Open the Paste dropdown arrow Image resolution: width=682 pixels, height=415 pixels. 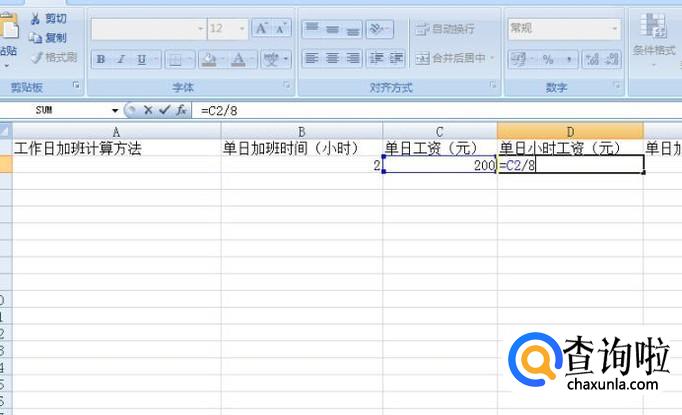click(7, 66)
